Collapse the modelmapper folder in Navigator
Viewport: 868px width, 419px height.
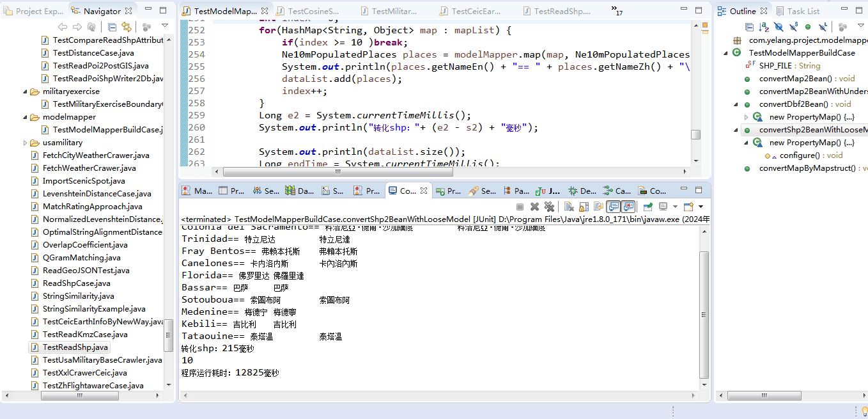[26, 117]
